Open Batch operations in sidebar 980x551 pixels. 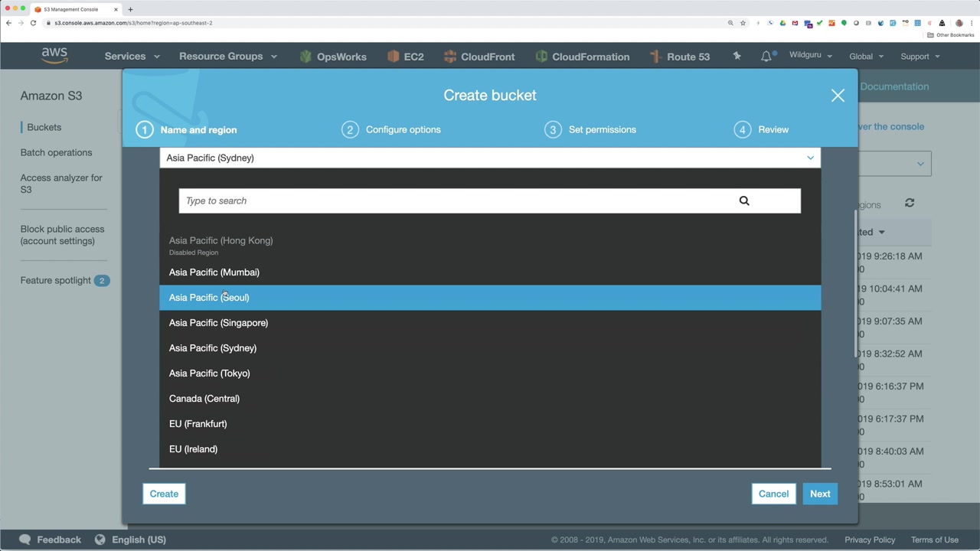[56, 152]
